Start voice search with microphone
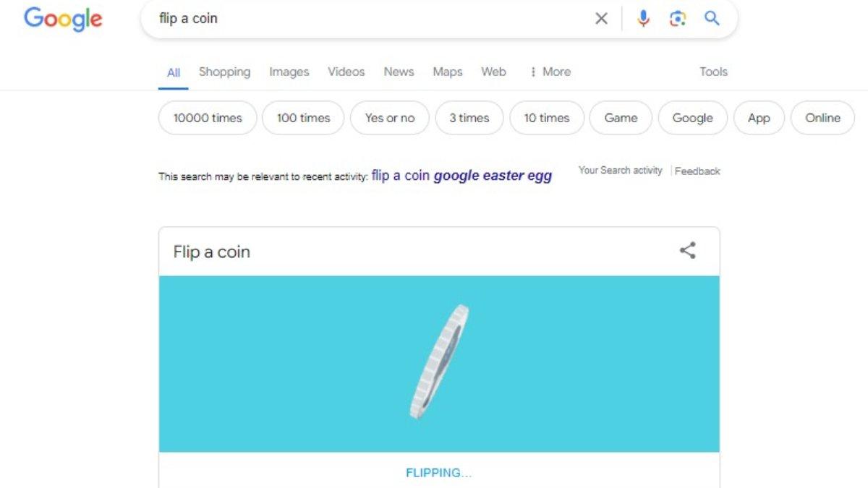 (643, 19)
